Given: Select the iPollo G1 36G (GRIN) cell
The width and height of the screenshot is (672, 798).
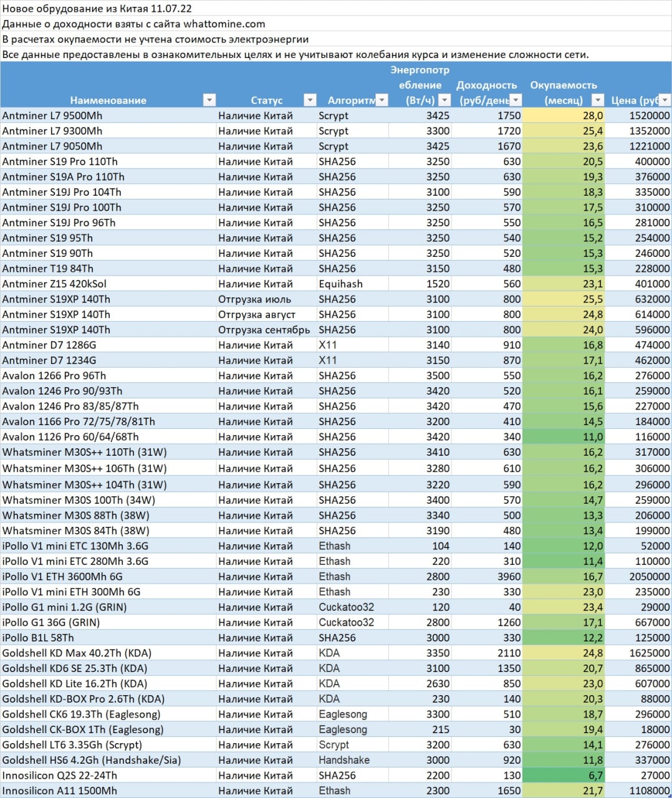Looking at the screenshot, I should coord(108,622).
